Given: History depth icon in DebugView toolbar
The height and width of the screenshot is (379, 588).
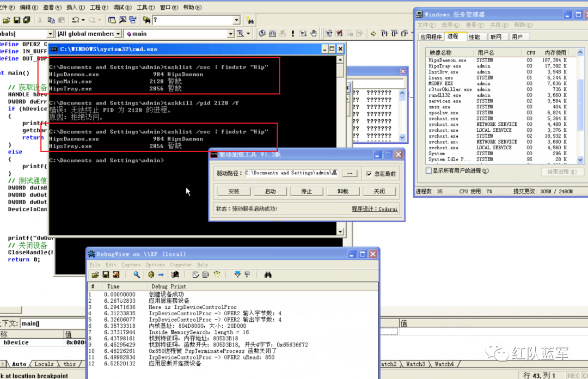Looking at the screenshot, I should point(247,274).
